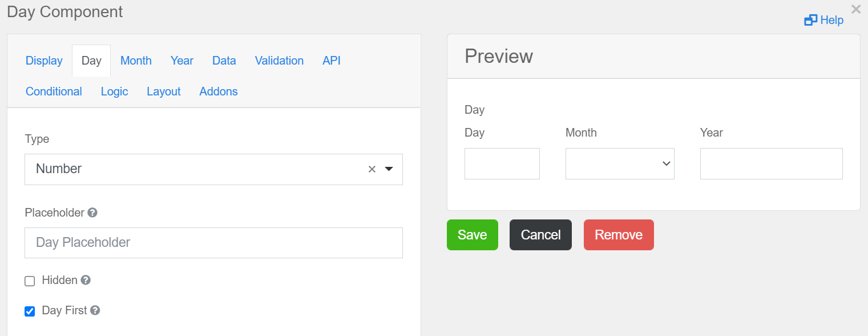Close the Day Component dialog
This screenshot has height=336, width=868.
click(856, 9)
